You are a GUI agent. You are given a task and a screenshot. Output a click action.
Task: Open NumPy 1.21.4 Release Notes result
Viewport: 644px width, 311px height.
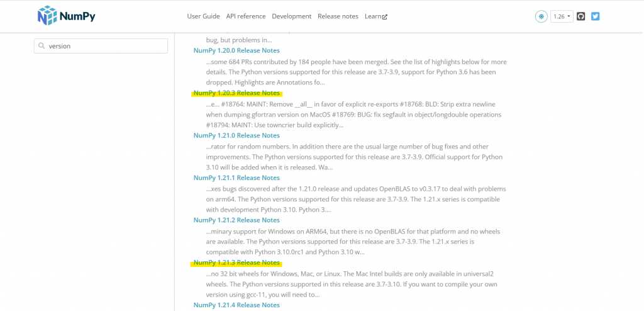[x=236, y=305]
